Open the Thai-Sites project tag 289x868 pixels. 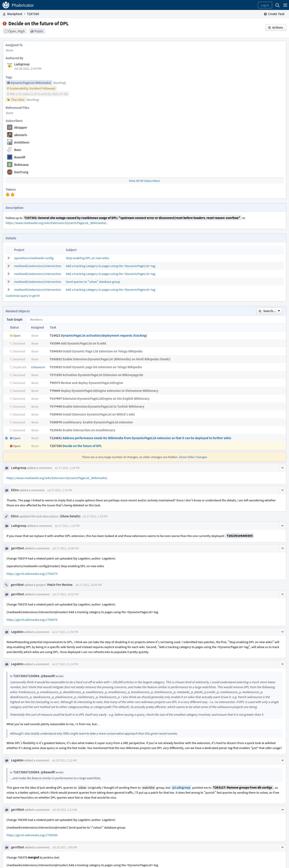click(16, 100)
